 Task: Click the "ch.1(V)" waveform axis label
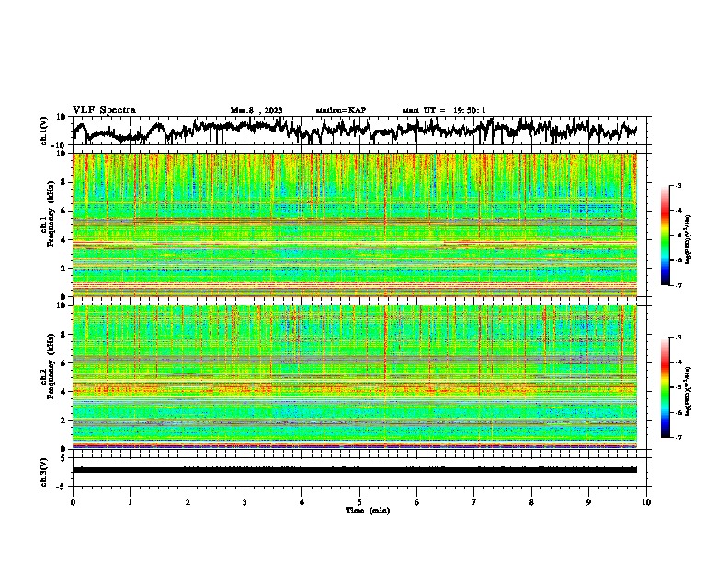[44, 131]
